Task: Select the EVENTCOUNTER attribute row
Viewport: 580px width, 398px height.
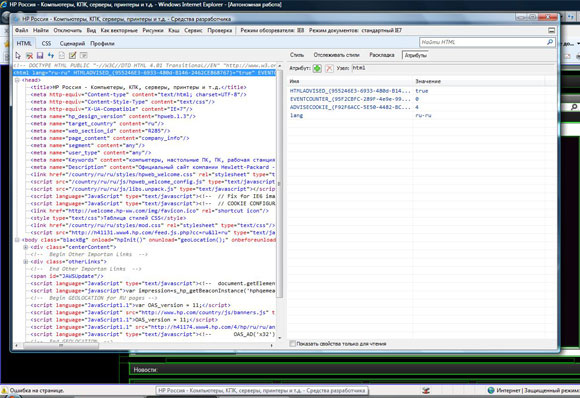Action: (x=422, y=99)
